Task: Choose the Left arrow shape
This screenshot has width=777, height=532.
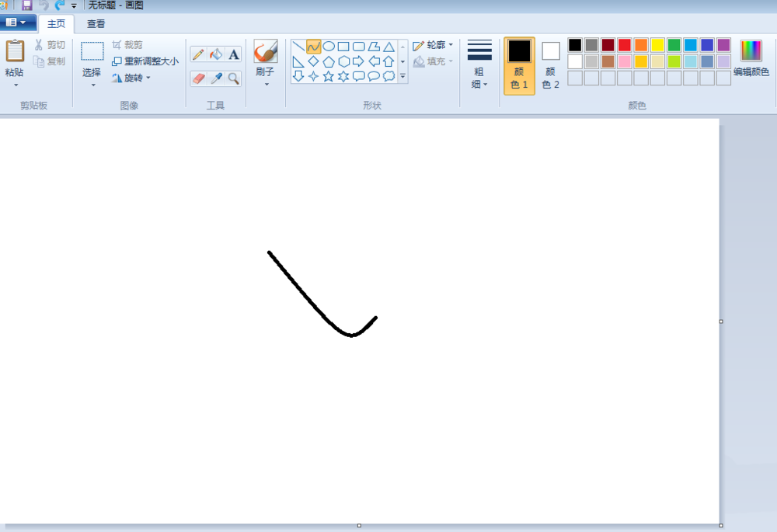Action: coord(374,61)
